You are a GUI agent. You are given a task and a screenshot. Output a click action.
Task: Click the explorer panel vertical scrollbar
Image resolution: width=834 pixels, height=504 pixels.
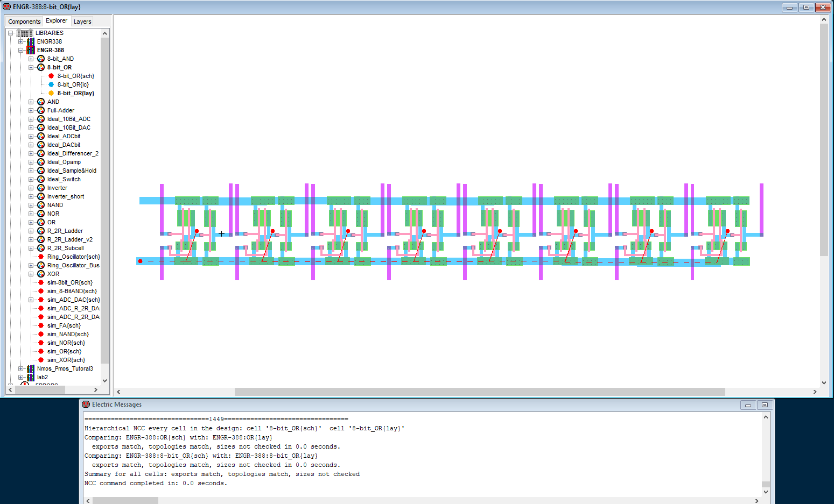pyautogui.click(x=104, y=200)
